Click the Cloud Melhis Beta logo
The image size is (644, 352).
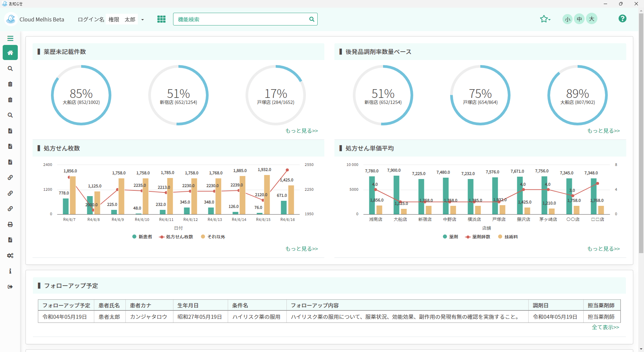[x=11, y=19]
